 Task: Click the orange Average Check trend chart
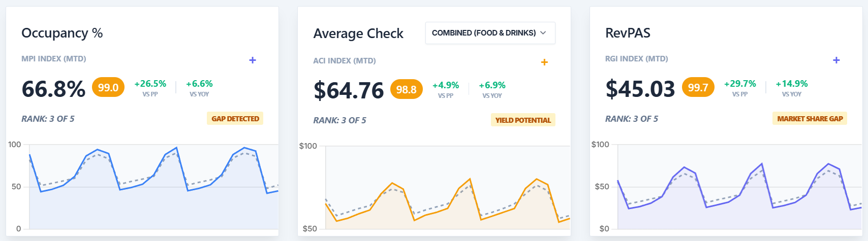point(448,188)
